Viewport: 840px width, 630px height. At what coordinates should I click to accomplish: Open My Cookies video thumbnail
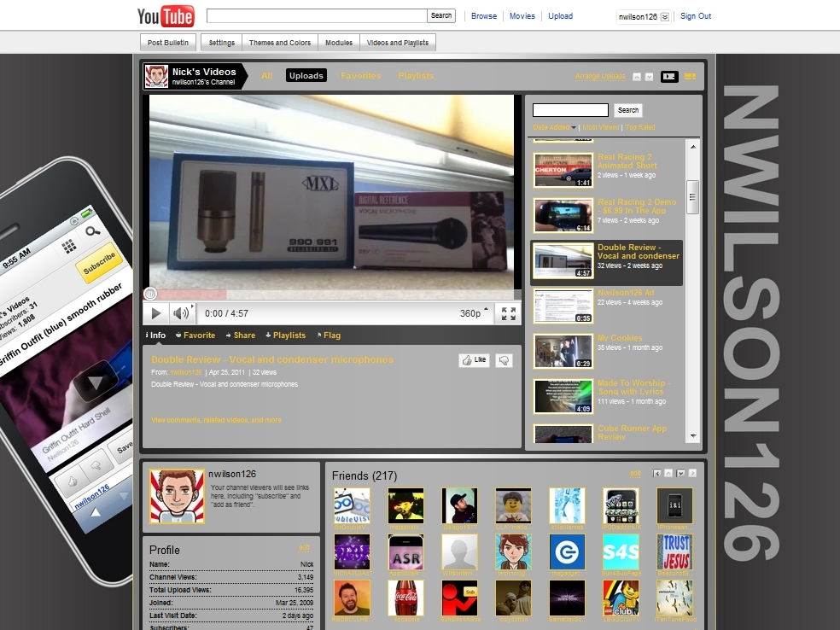[563, 352]
